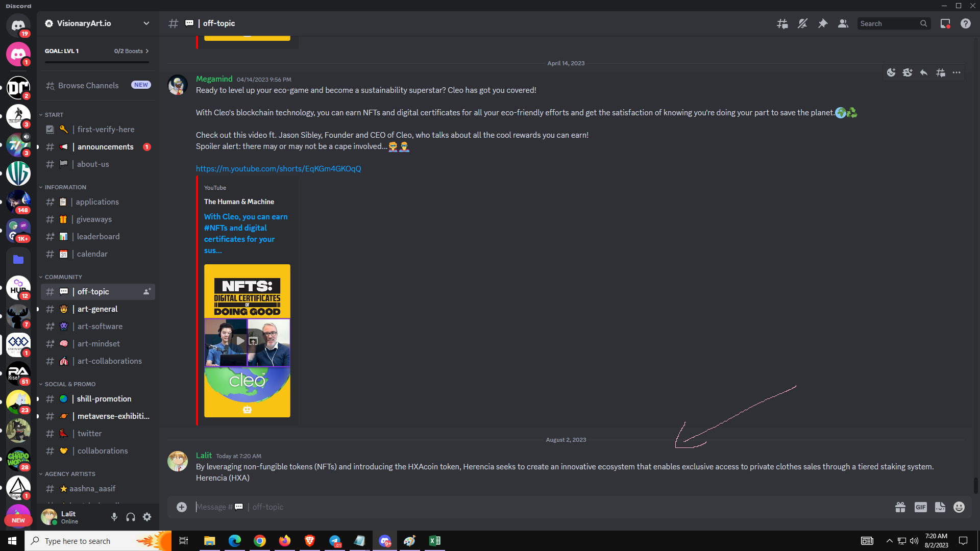This screenshot has width=980, height=551.
Task: Go to about-us channel
Action: pos(98,164)
